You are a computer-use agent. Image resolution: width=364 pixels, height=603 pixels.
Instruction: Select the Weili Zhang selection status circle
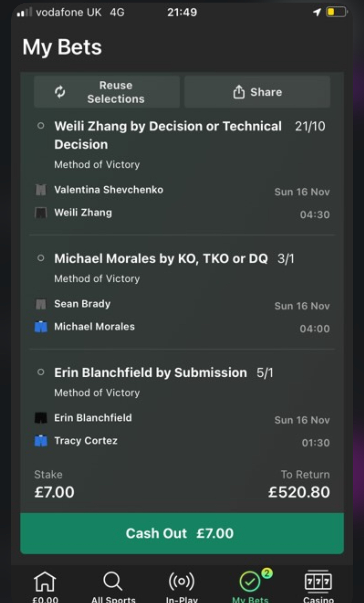coord(41,126)
